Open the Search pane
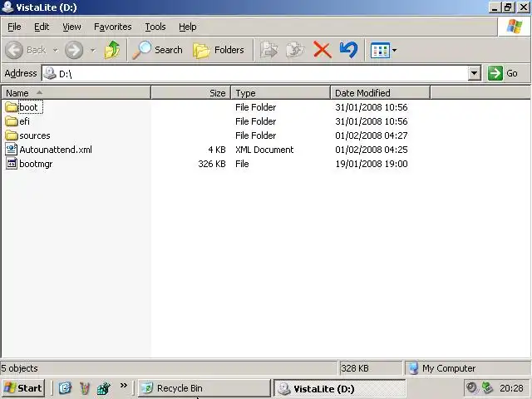Viewport: 532px width, 399px height. point(157,50)
